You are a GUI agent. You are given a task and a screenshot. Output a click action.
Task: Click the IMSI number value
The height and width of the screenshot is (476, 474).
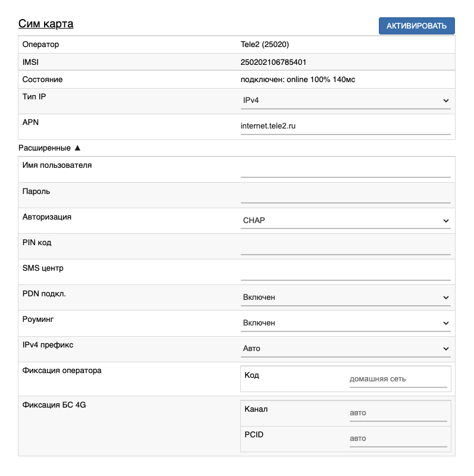(x=274, y=62)
